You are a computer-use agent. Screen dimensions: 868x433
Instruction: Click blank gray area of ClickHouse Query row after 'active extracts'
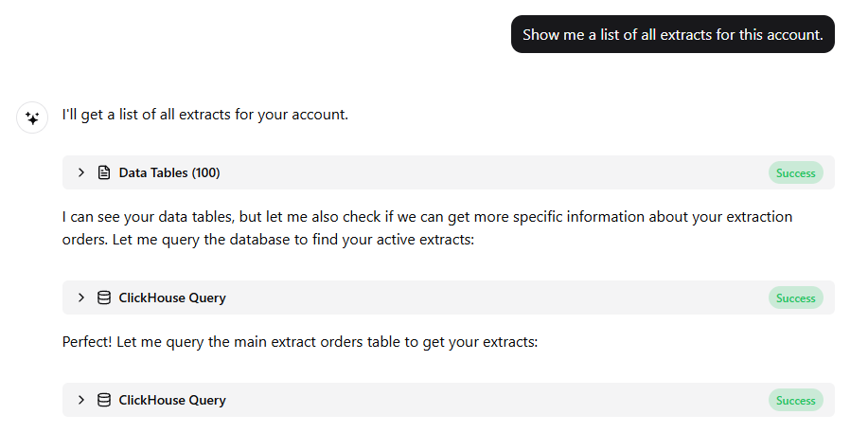pos(492,298)
